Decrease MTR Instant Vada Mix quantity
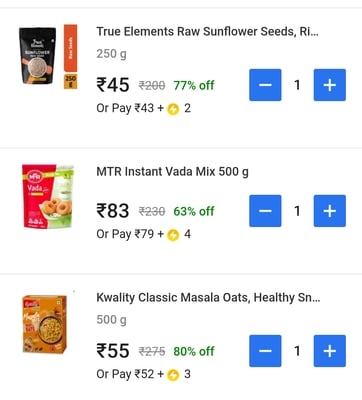This screenshot has width=362, height=400. 265,211
